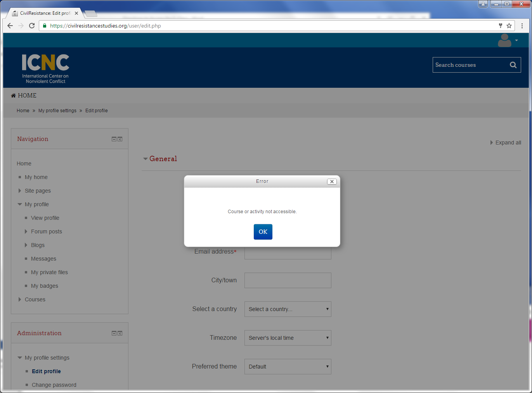Click the search courses magnifier icon
This screenshot has height=393, width=532.
coord(513,65)
